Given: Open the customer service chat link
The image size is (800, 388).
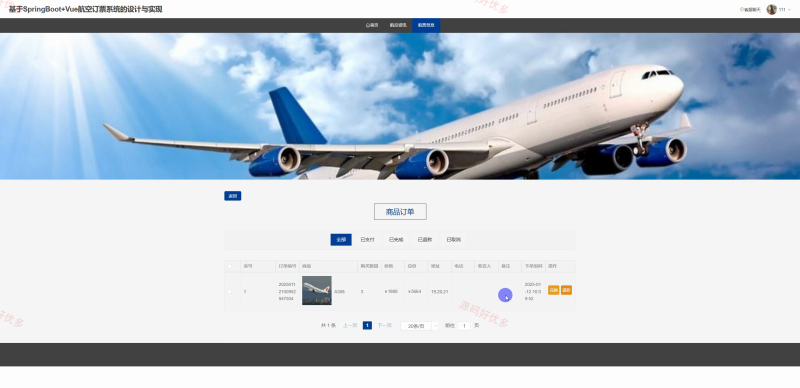Looking at the screenshot, I should point(750,10).
